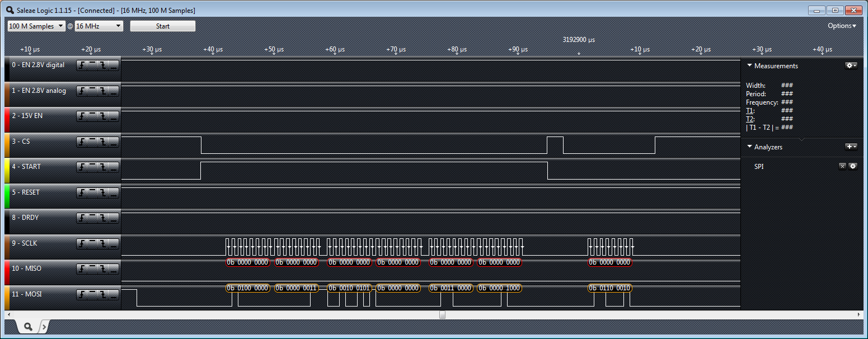Collapse the Analyzers panel
Viewport: 868px width, 339px height.
pos(749,147)
